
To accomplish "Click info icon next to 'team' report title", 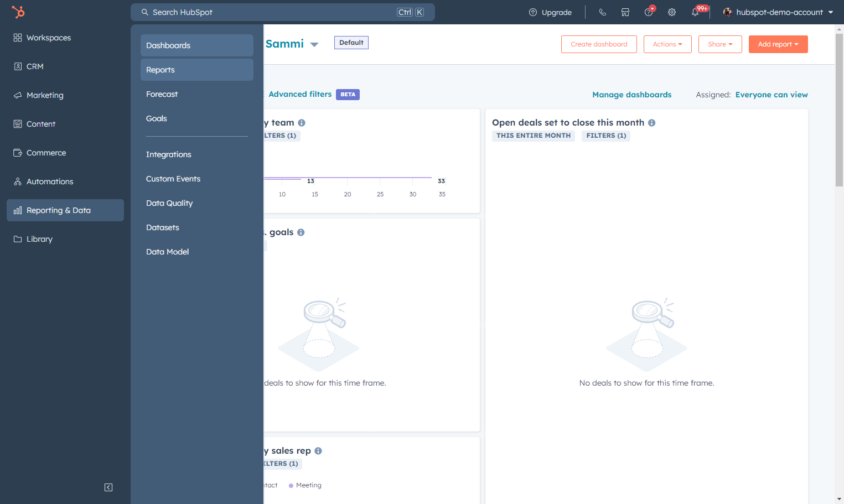I will 302,123.
